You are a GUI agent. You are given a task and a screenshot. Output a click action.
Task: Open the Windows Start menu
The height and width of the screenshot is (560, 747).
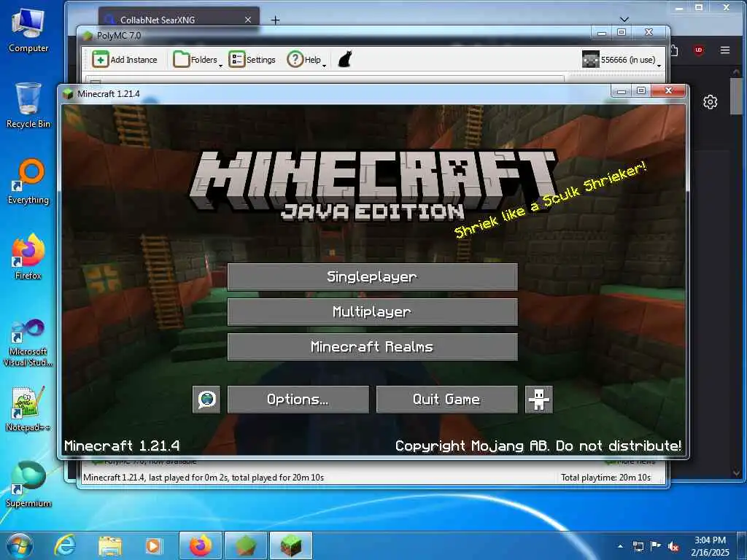(20, 545)
